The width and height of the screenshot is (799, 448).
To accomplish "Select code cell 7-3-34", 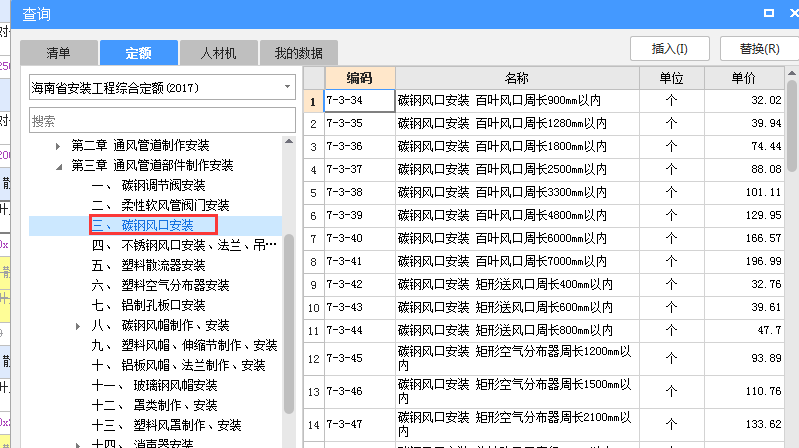I will pyautogui.click(x=360, y=100).
